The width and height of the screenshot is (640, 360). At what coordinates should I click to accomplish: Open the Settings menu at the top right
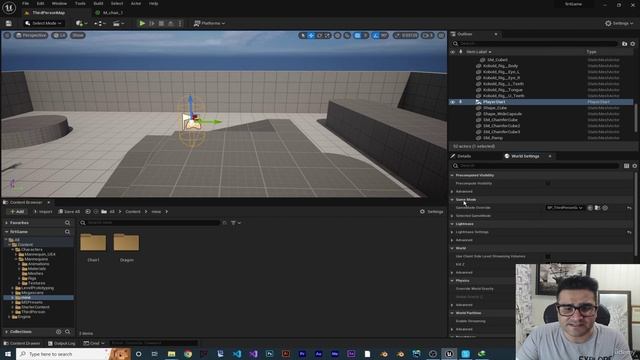(619, 23)
